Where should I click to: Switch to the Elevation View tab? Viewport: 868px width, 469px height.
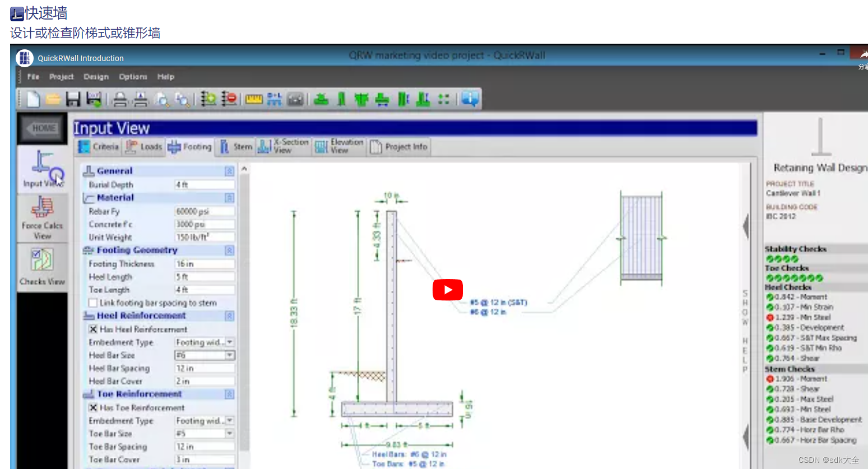click(340, 147)
